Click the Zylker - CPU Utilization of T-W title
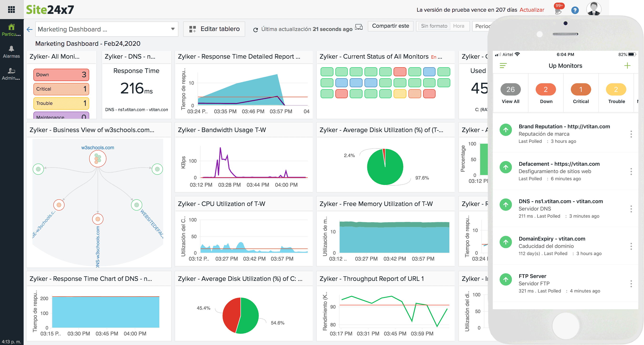644x345 pixels. [221, 204]
